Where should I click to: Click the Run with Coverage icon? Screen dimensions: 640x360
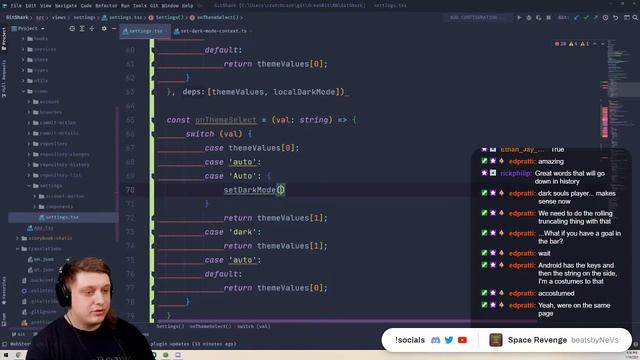[539, 18]
